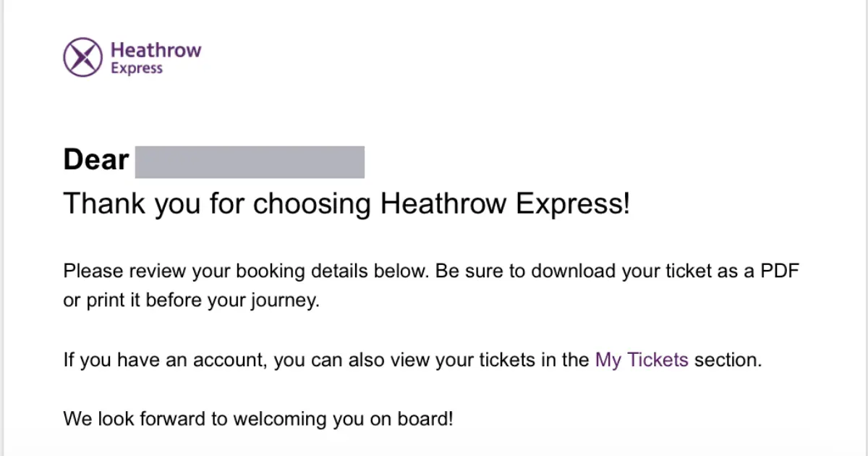Image resolution: width=868 pixels, height=456 pixels.
Task: Click the purple "Heathrow" wordmark in logo
Action: tap(156, 51)
